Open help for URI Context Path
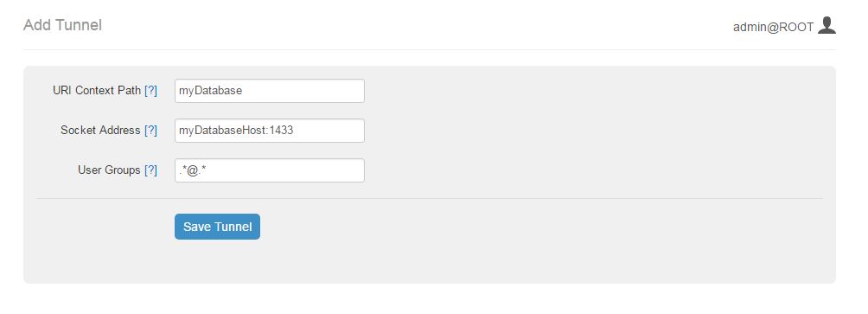 pyautogui.click(x=150, y=91)
